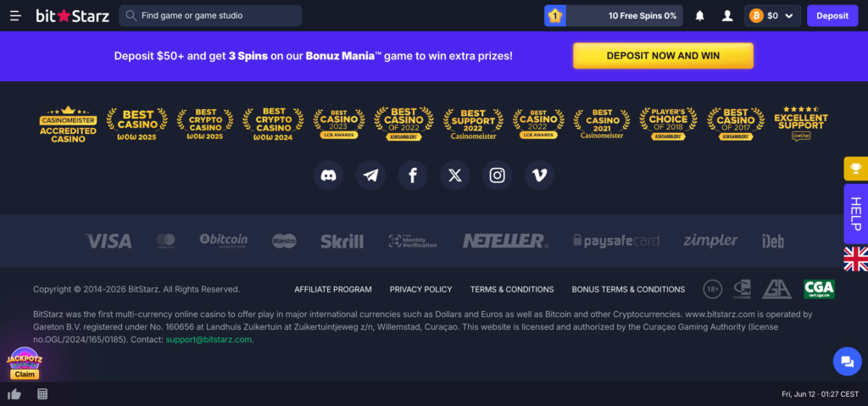This screenshot has width=868, height=406.
Task: Change language via UK flag
Action: click(x=856, y=259)
